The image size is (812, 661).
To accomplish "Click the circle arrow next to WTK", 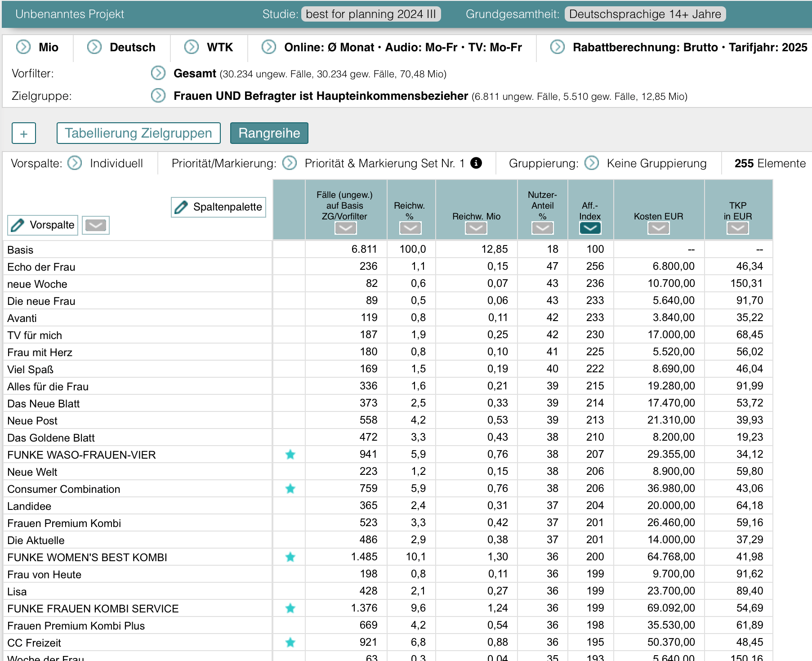I will pyautogui.click(x=192, y=47).
